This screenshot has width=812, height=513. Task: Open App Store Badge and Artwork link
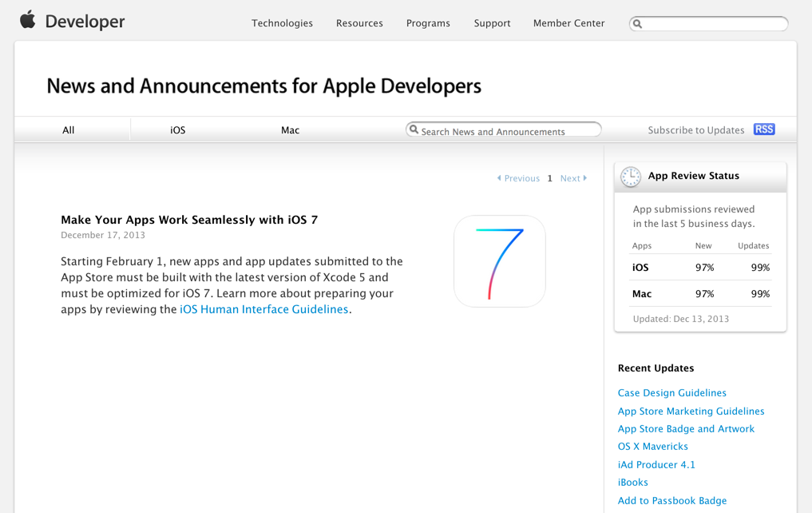(686, 428)
